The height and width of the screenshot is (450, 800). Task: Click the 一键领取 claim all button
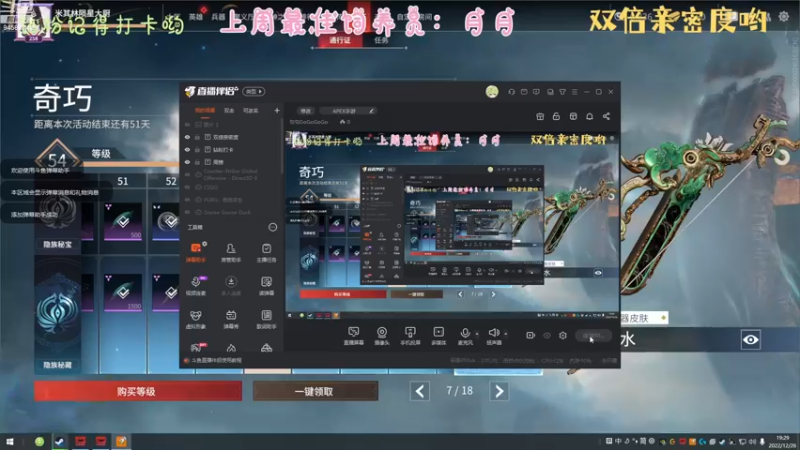(x=315, y=391)
